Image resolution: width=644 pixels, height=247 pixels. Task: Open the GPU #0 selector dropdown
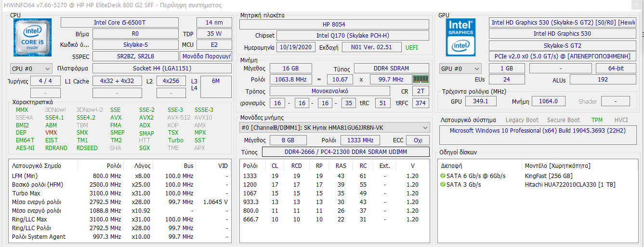coord(460,69)
